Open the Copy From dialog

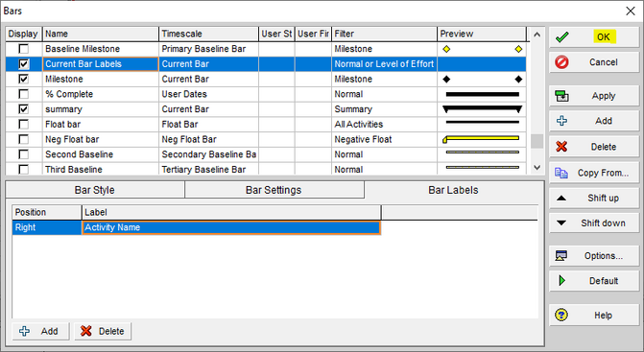point(594,173)
